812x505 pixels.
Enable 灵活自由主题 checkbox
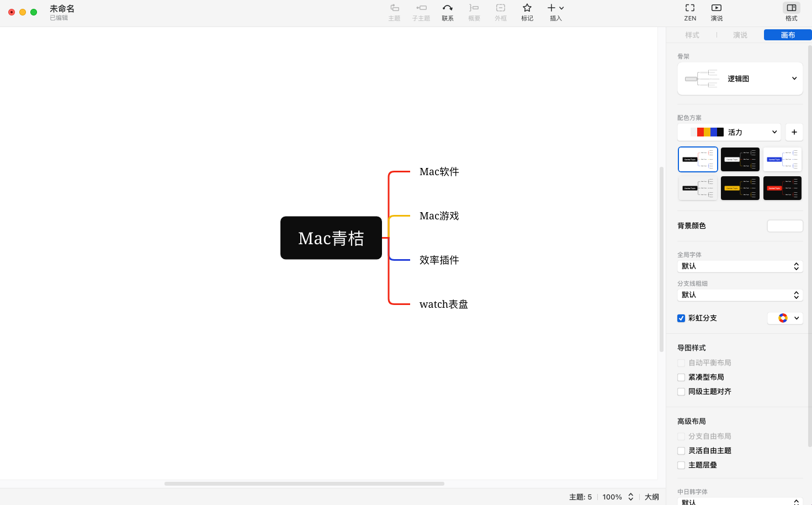[681, 451]
